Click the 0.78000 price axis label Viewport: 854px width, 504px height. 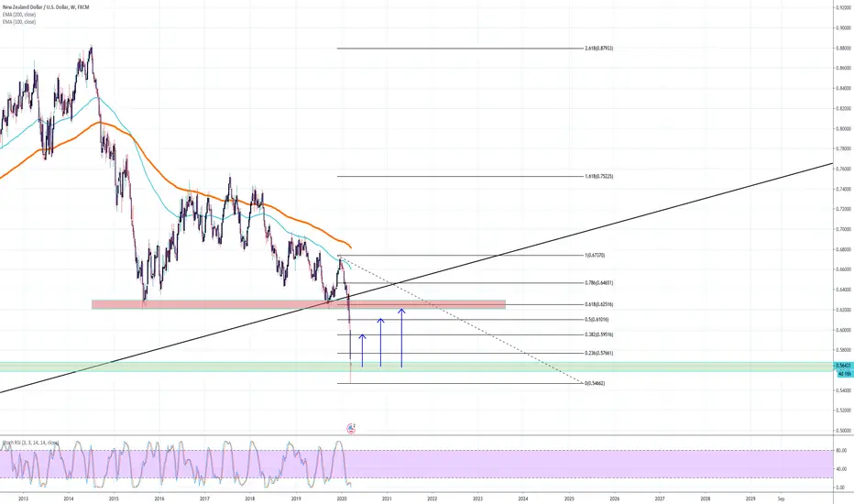[x=844, y=148]
